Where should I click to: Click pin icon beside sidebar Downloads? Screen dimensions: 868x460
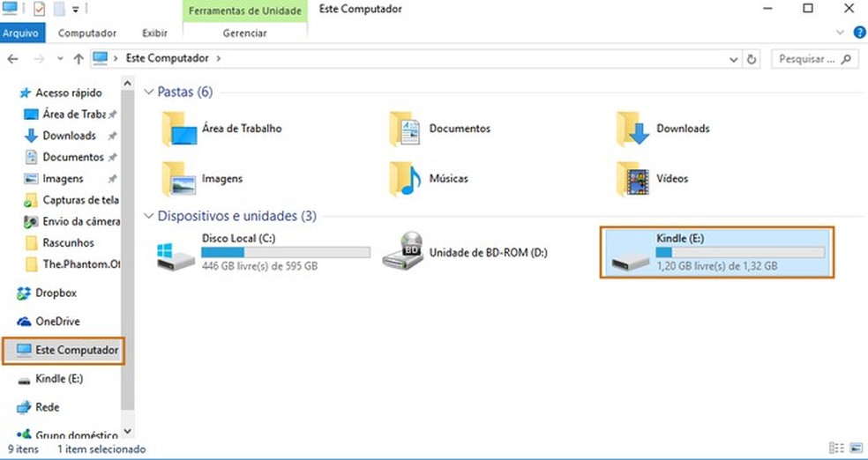click(x=112, y=136)
